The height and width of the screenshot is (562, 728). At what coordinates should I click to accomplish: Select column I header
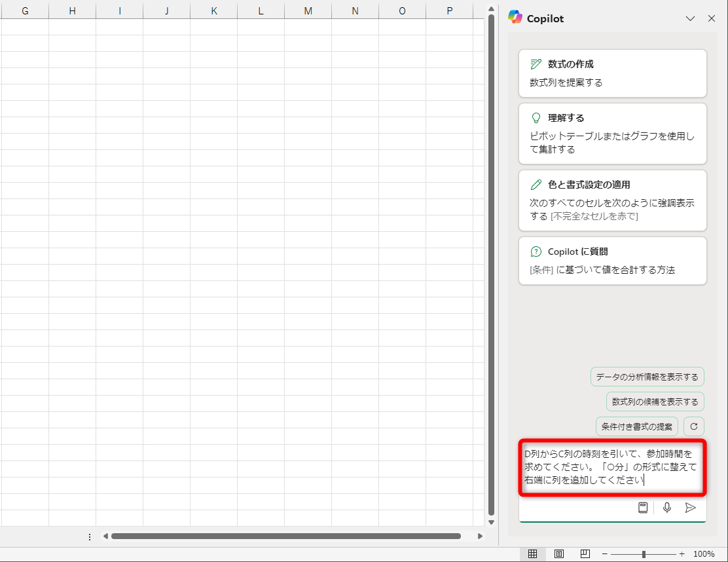pyautogui.click(x=120, y=10)
